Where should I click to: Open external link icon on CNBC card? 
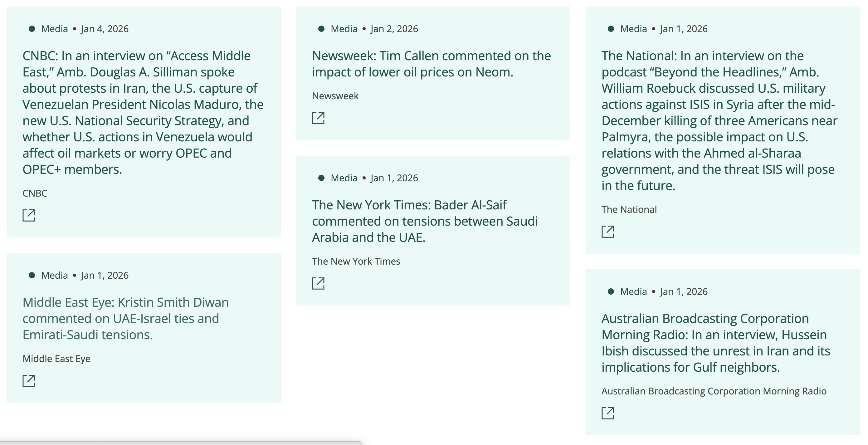click(29, 215)
